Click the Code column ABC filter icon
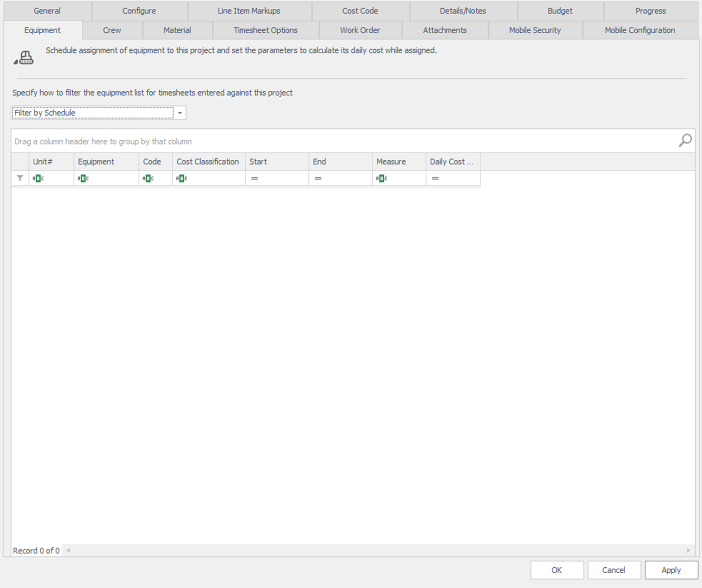This screenshot has height=588, width=702. point(148,179)
